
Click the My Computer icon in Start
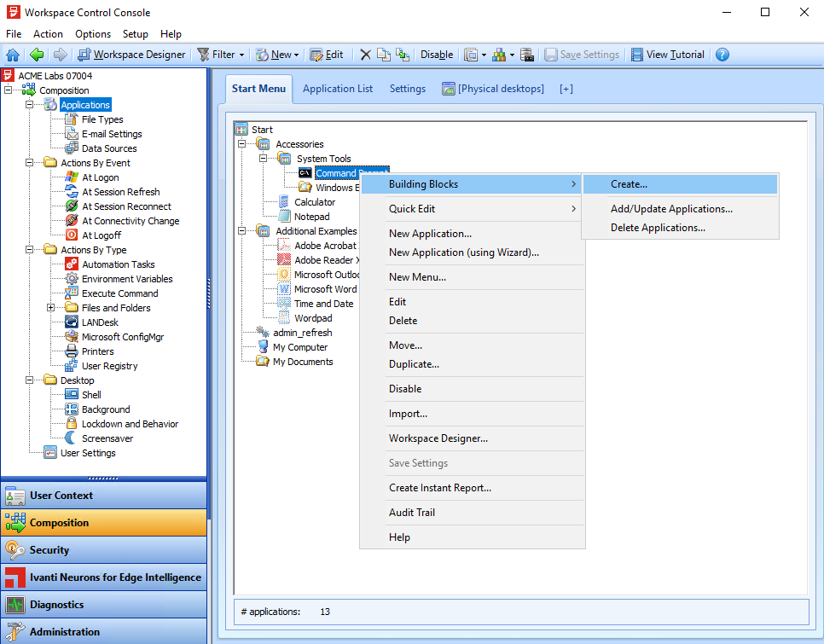pyautogui.click(x=263, y=347)
